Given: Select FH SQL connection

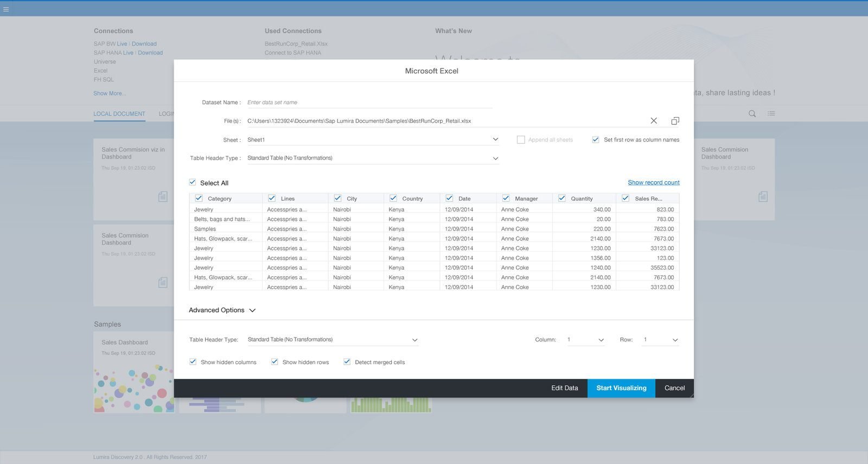Looking at the screenshot, I should [104, 79].
